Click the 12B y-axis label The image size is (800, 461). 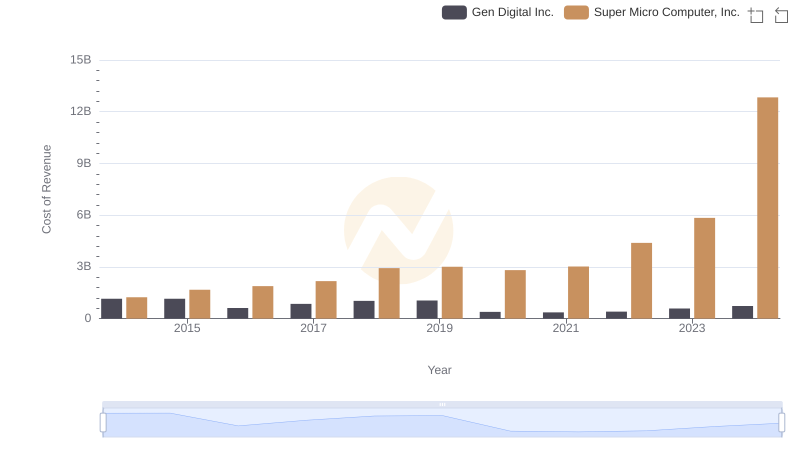click(x=81, y=111)
